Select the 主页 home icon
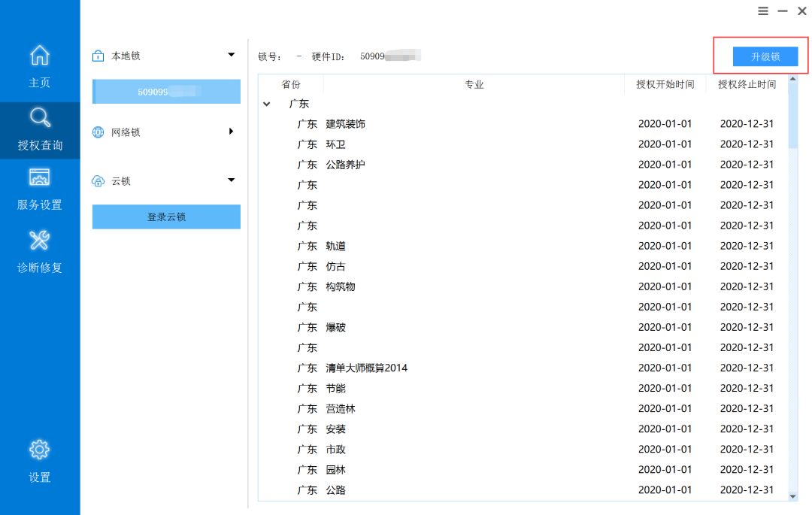Screen dimensions: 812x515 (x=39, y=55)
